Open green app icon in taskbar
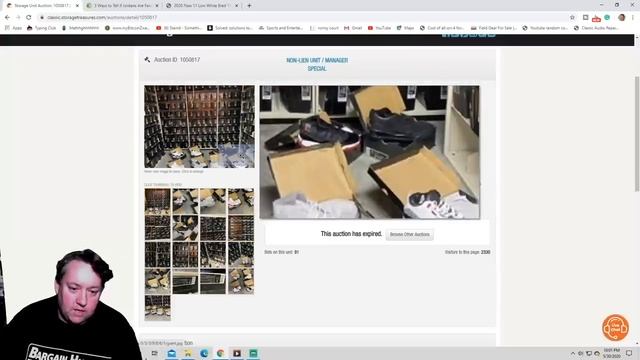 point(253,353)
